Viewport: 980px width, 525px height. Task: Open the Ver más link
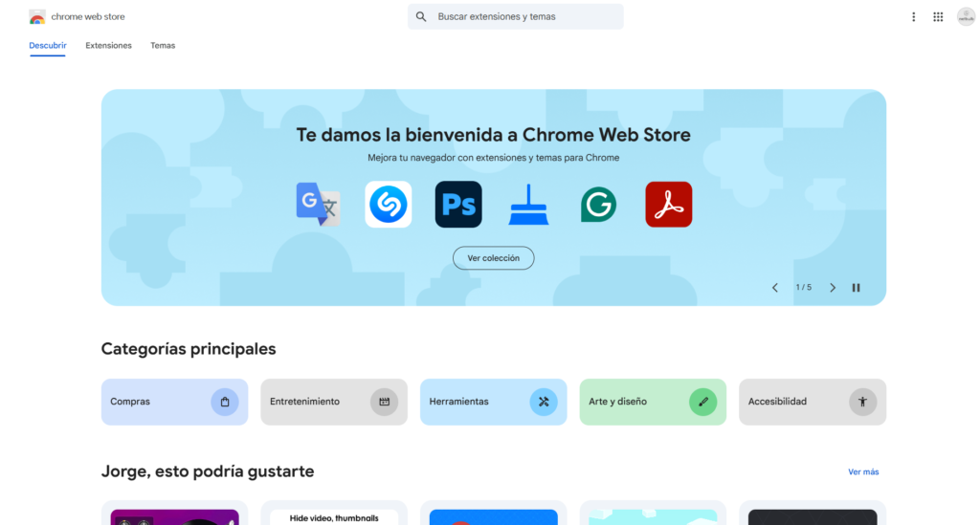[x=863, y=472]
